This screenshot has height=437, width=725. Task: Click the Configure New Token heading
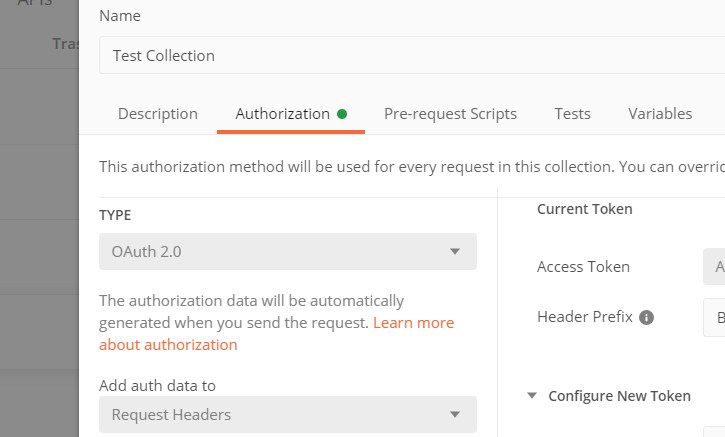click(x=619, y=396)
